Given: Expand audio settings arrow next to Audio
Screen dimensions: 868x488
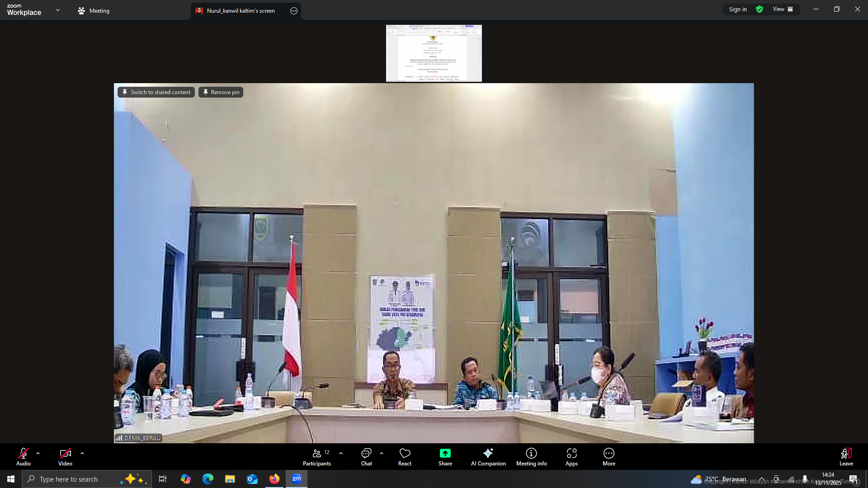Looking at the screenshot, I should click(x=38, y=453).
